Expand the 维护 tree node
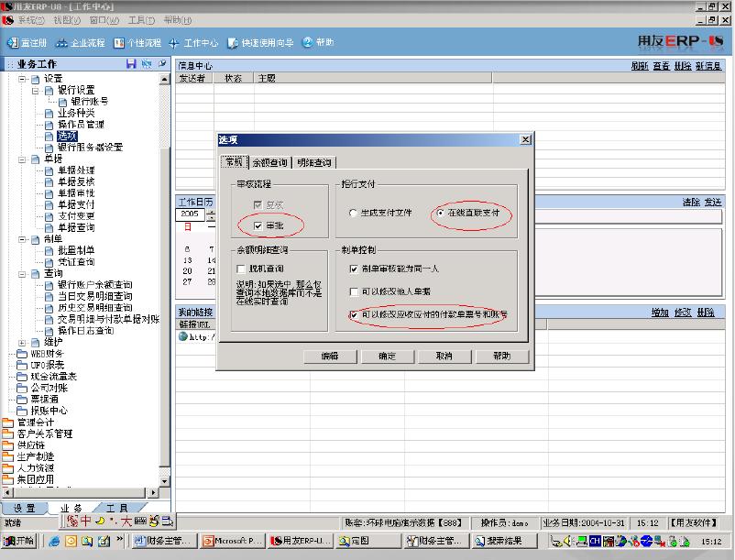The height and width of the screenshot is (560, 735). tap(22, 343)
